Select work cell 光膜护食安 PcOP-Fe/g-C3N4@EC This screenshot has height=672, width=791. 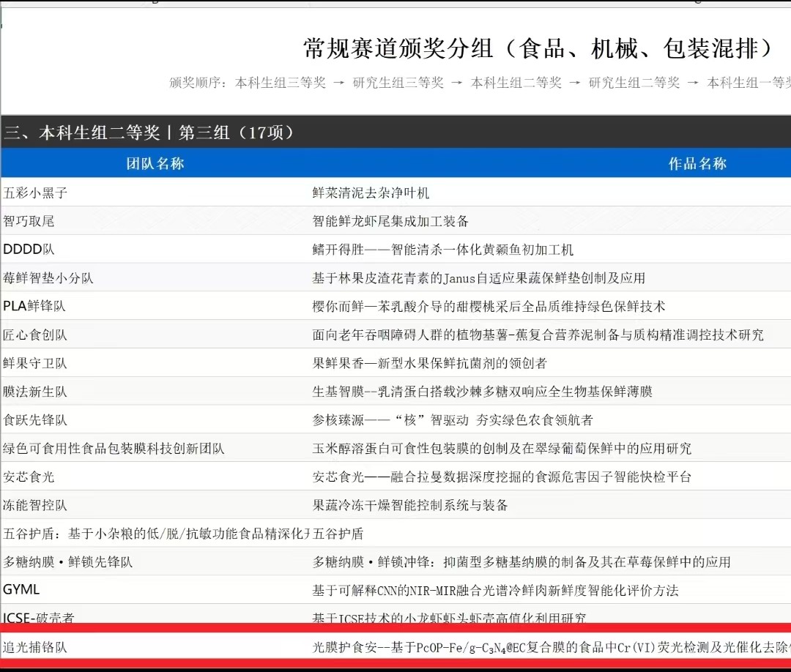552,647
